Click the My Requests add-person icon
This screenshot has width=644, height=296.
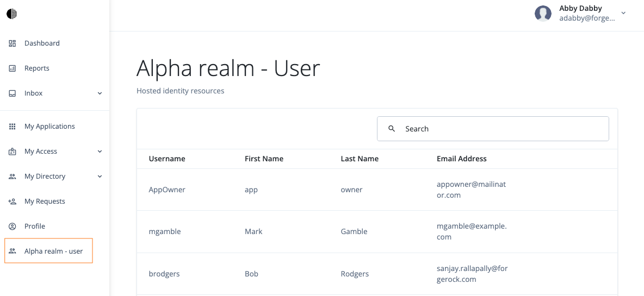(13, 201)
